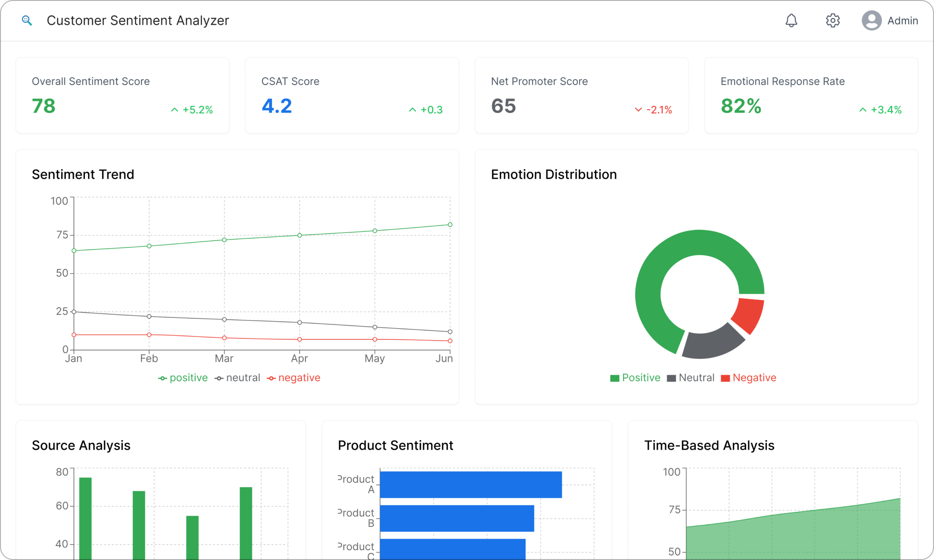Toggle Negative slice in Emotion Distribution legend
The image size is (934, 560).
[748, 378]
